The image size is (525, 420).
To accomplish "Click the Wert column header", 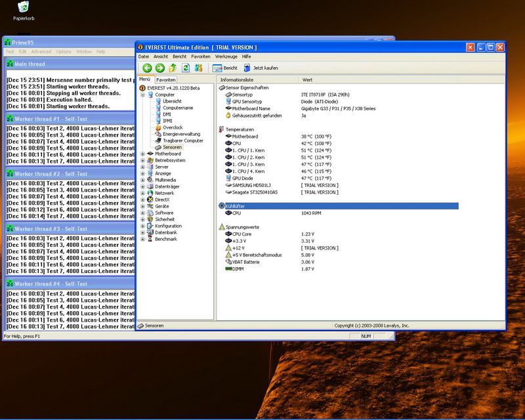I will tap(378, 79).
